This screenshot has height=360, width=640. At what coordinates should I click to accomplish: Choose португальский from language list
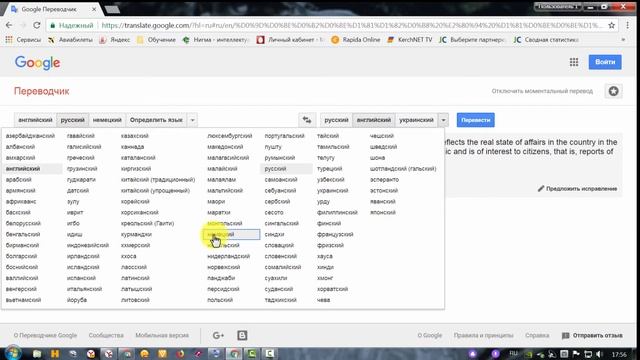284,136
